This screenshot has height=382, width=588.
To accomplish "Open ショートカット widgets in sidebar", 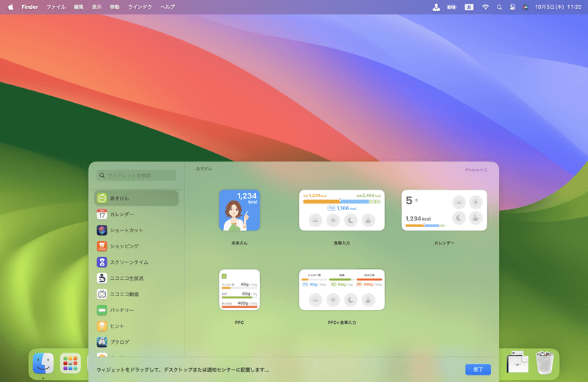I will click(136, 230).
